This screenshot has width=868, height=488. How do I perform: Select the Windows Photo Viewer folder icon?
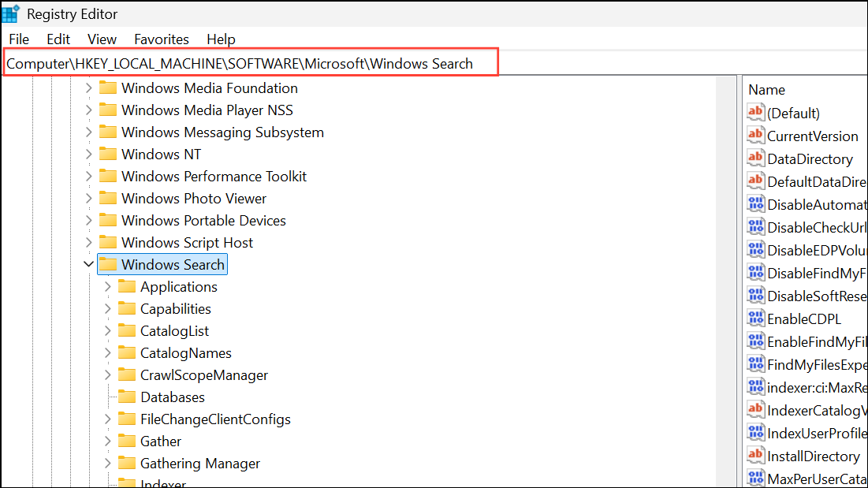coord(107,198)
